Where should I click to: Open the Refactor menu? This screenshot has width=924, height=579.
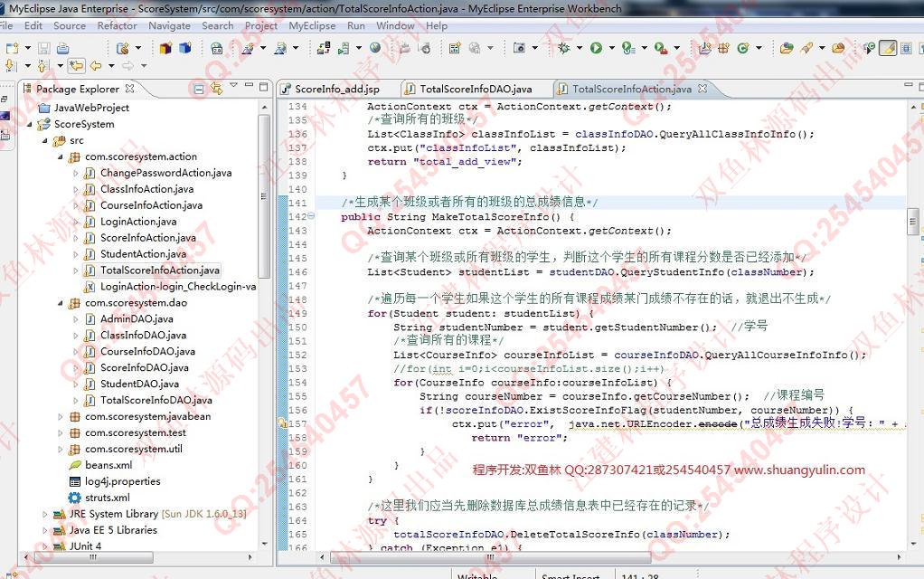click(x=117, y=26)
